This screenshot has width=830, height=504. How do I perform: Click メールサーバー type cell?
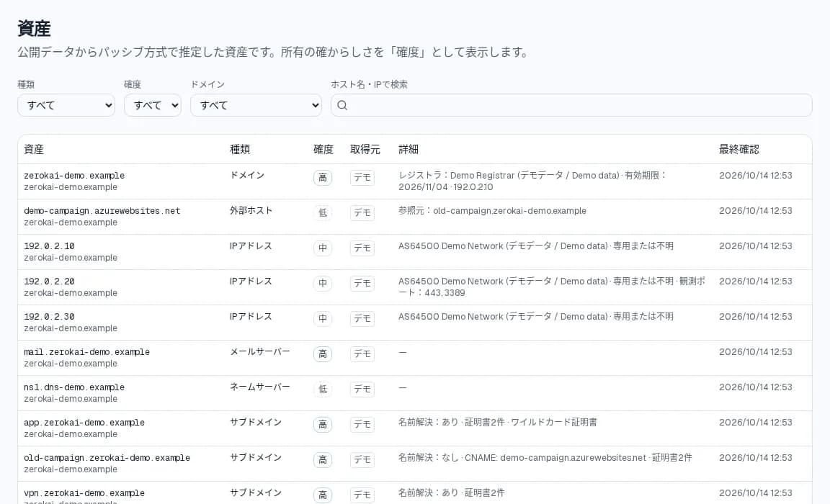(x=260, y=351)
